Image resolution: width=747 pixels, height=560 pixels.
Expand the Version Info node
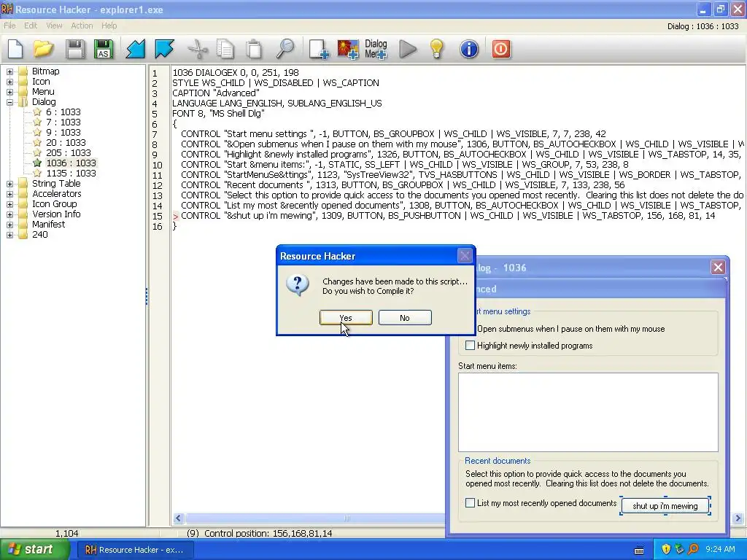click(x=9, y=214)
